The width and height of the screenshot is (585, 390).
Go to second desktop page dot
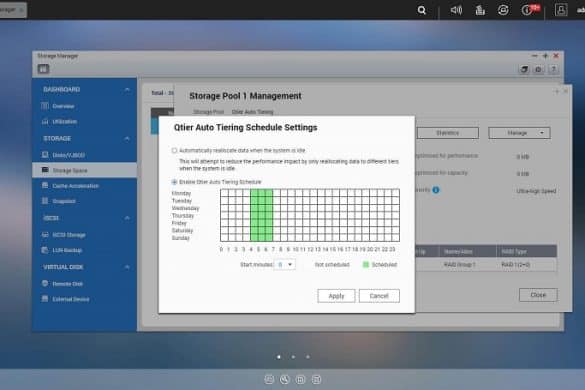point(293,357)
